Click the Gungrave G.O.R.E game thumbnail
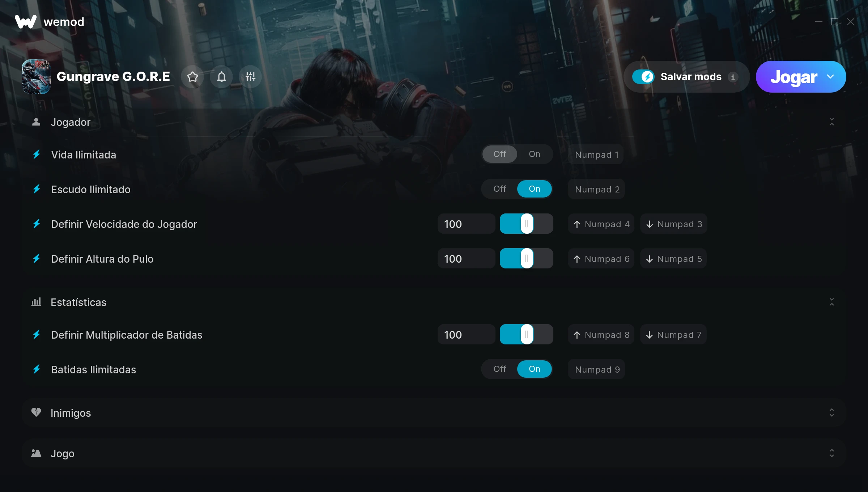 pyautogui.click(x=36, y=77)
